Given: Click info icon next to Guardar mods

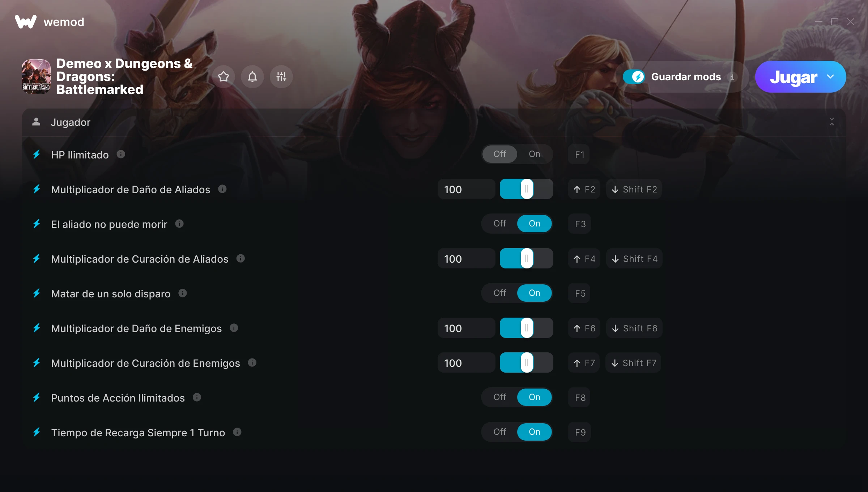Looking at the screenshot, I should [x=732, y=77].
